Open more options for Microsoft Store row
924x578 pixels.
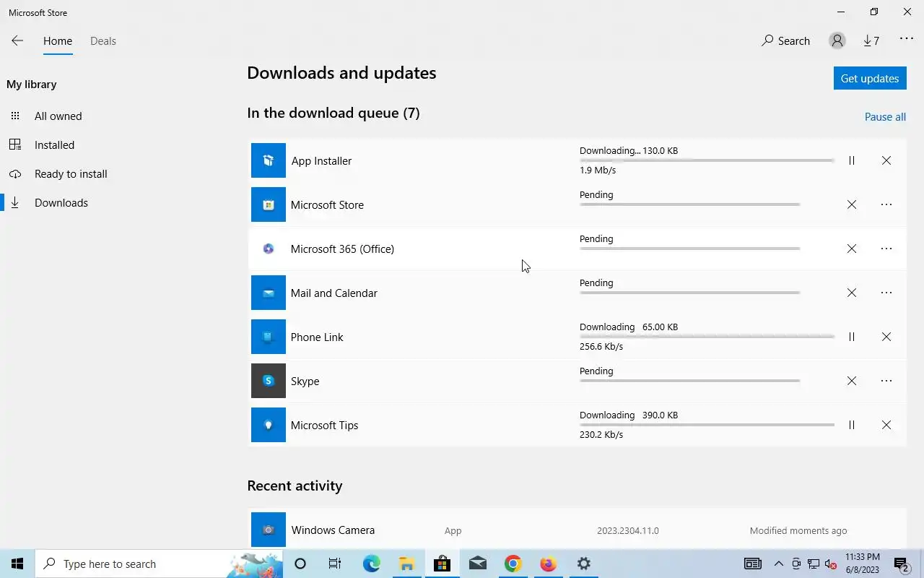[886, 204]
